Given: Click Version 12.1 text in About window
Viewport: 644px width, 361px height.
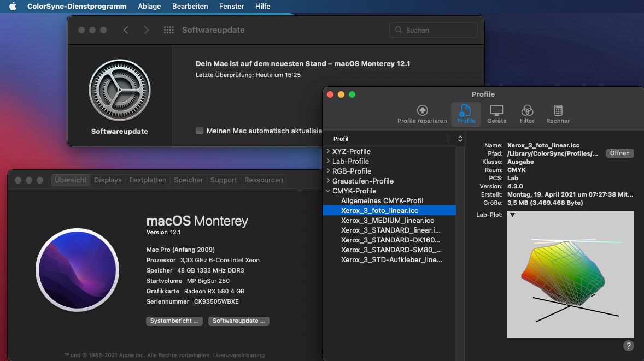Looking at the screenshot, I should click(x=163, y=232).
